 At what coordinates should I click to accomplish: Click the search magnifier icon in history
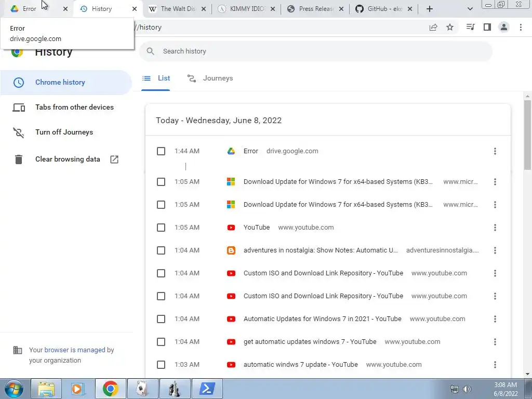point(150,51)
